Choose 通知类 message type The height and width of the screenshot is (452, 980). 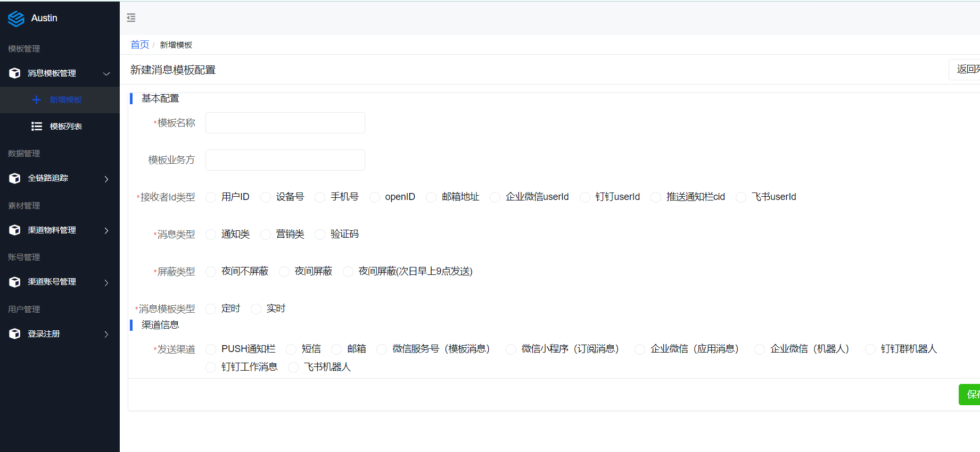[x=211, y=235]
